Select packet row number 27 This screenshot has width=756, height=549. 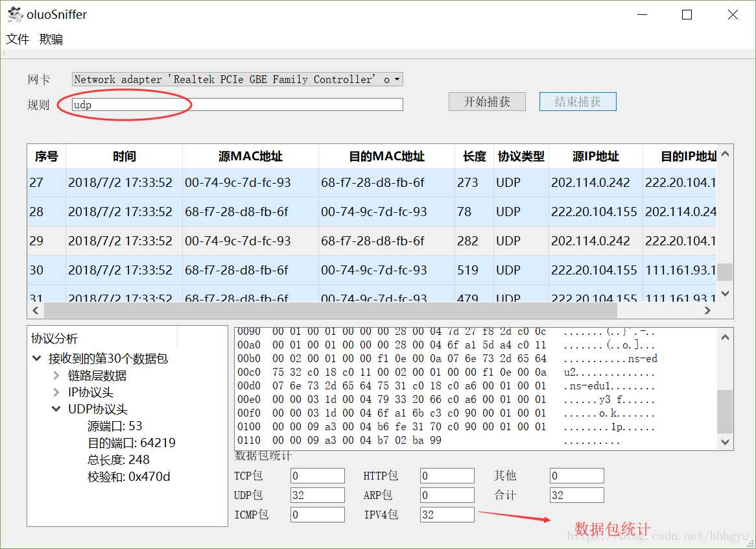(372, 182)
